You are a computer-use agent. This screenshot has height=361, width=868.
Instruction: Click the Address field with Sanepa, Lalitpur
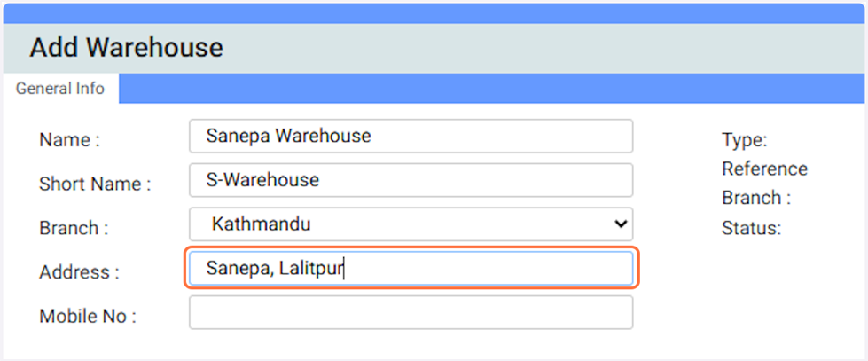(x=411, y=268)
